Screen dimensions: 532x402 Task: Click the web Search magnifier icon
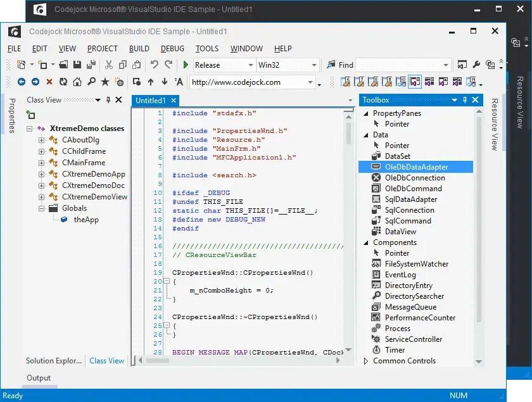pos(91,82)
